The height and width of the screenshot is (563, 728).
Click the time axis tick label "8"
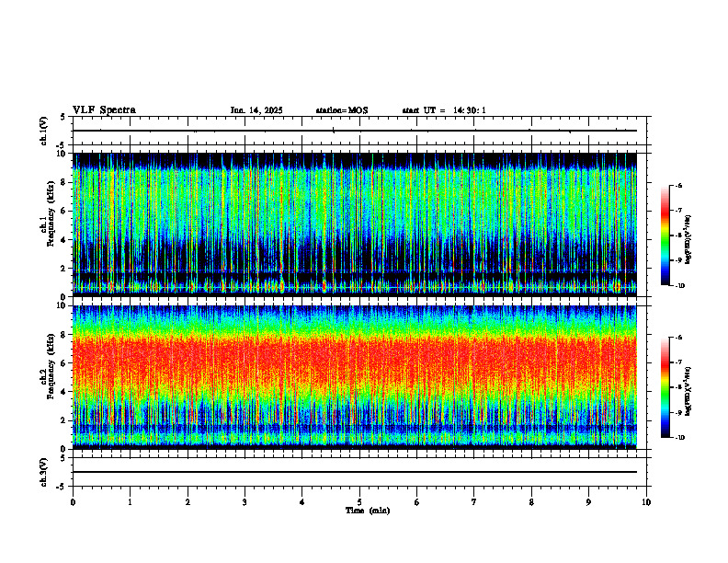click(531, 502)
